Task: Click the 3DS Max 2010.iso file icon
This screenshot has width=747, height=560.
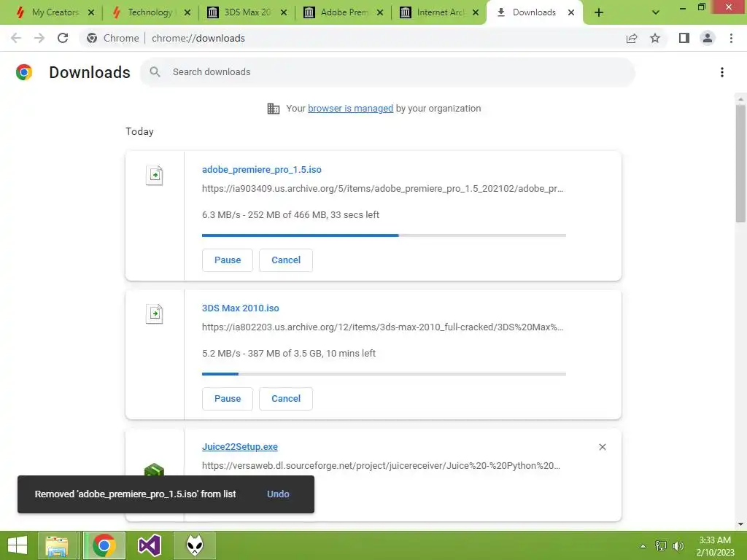Action: 155,314
